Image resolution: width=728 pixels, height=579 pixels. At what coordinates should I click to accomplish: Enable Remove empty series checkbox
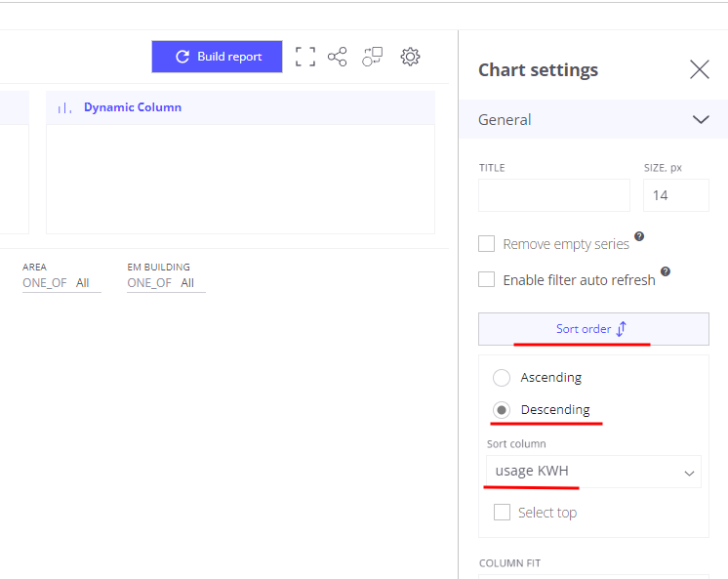[486, 244]
